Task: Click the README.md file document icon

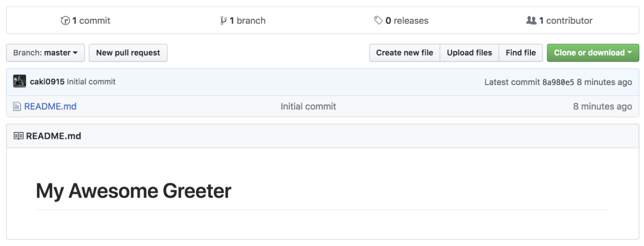Action: 17,107
